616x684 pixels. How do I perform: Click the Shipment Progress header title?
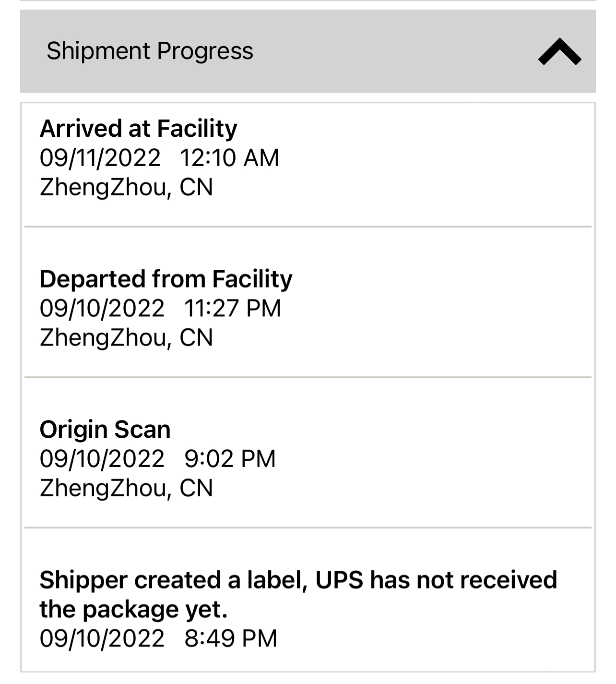point(150,51)
